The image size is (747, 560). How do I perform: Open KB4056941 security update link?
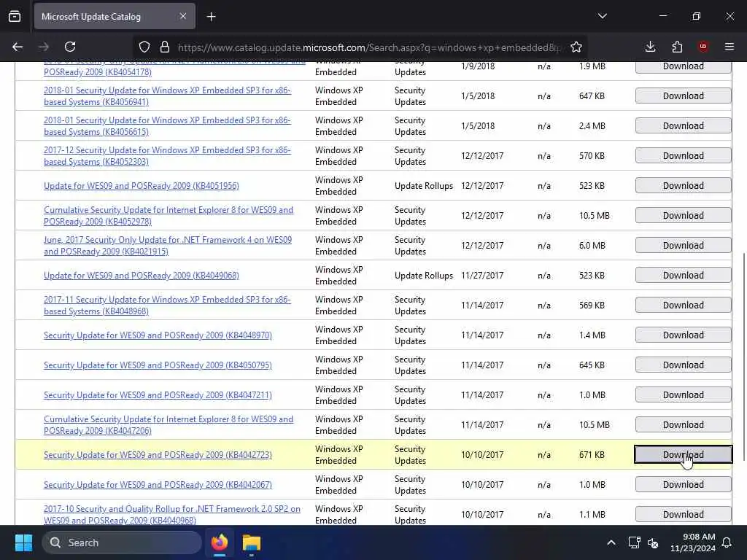click(167, 96)
